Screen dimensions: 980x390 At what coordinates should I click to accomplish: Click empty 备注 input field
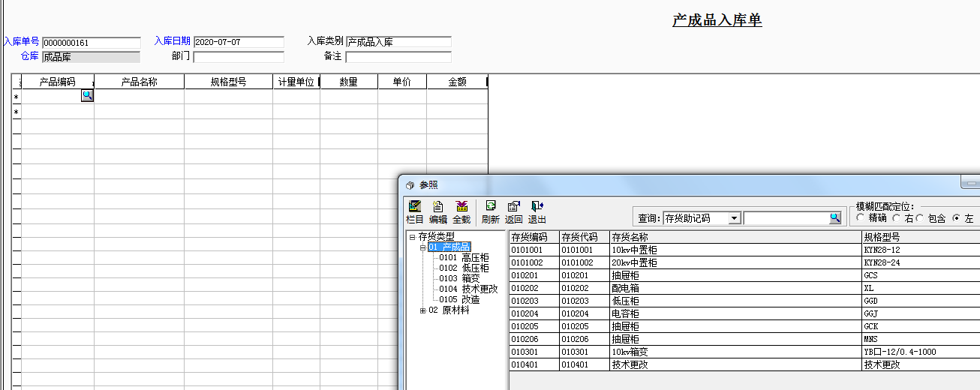point(398,57)
